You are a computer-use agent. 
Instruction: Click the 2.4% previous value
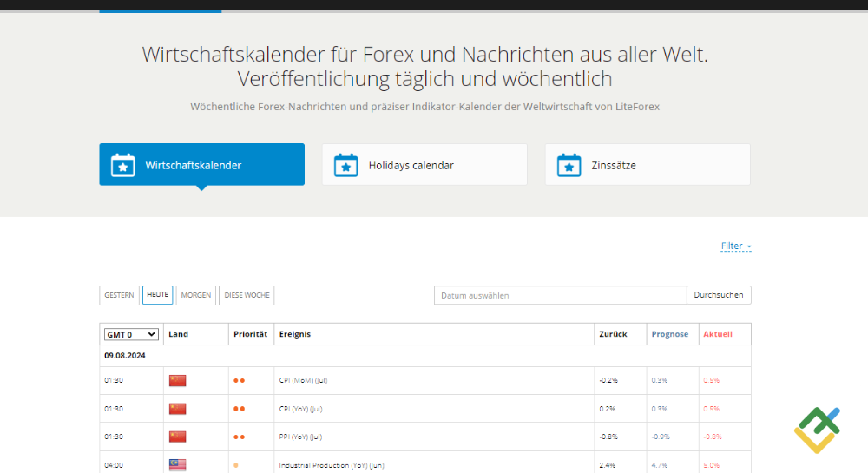(x=608, y=465)
